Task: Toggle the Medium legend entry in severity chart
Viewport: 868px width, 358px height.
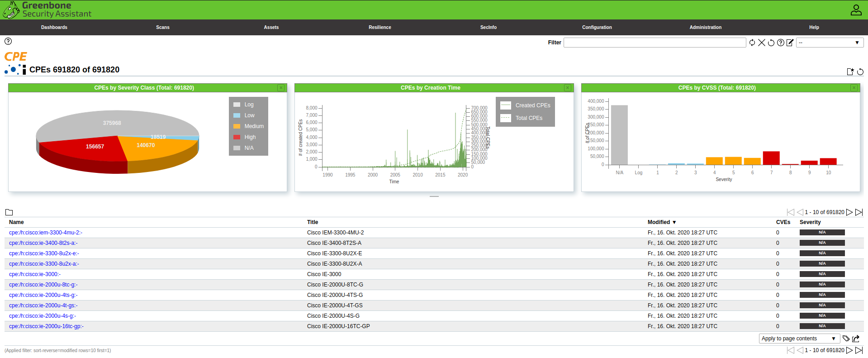Action: [x=249, y=126]
